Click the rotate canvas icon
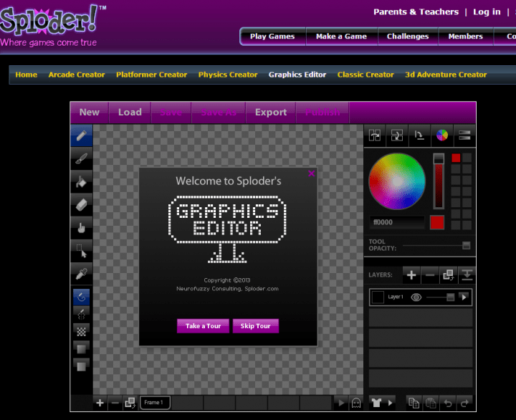 pos(419,135)
